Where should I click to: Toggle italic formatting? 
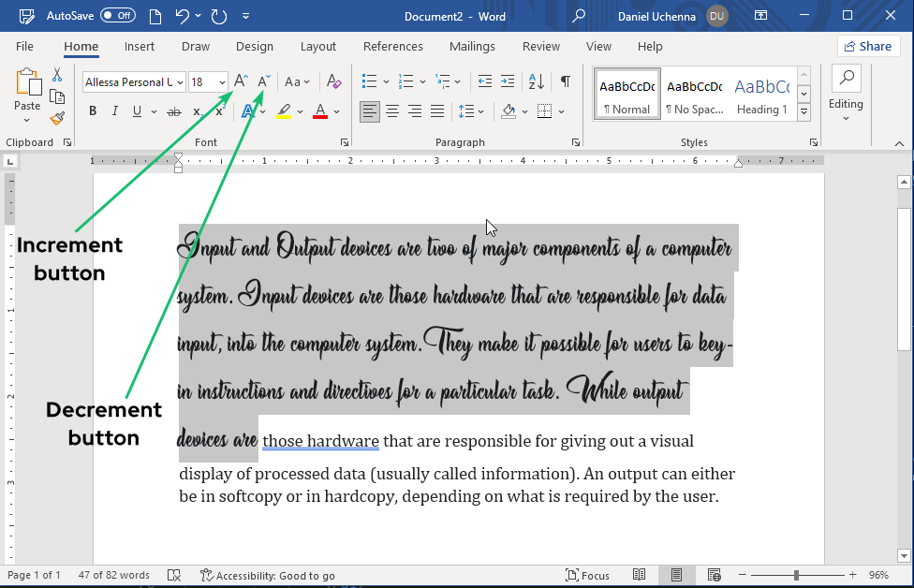[114, 110]
